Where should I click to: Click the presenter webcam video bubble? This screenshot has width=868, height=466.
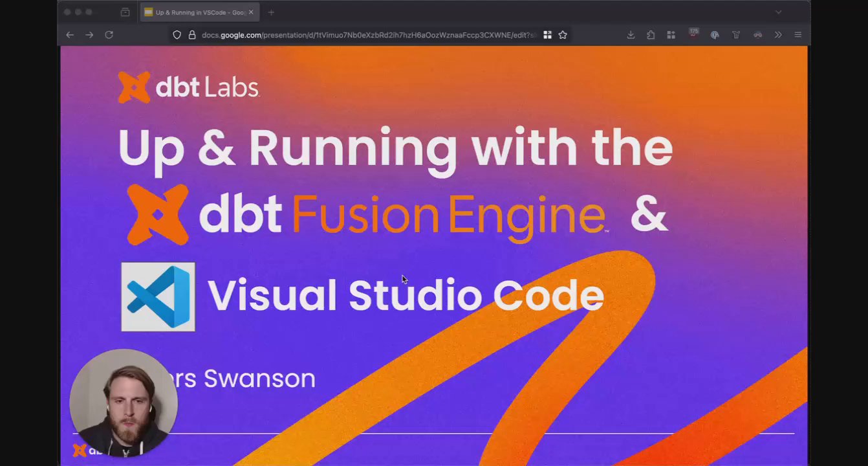(x=123, y=403)
